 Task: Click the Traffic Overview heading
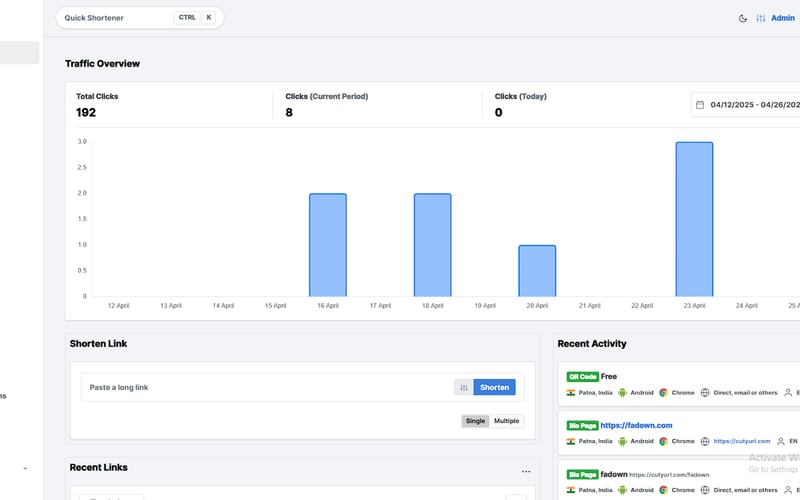click(x=103, y=64)
